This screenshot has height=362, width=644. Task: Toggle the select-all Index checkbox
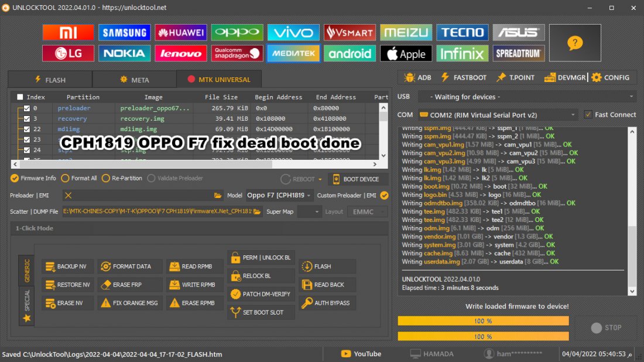click(20, 97)
